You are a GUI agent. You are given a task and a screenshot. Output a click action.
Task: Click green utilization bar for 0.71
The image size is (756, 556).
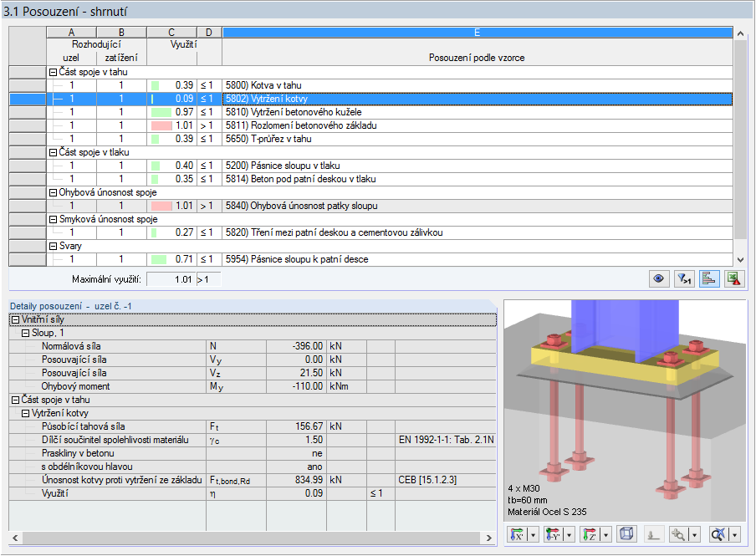pyautogui.click(x=159, y=259)
